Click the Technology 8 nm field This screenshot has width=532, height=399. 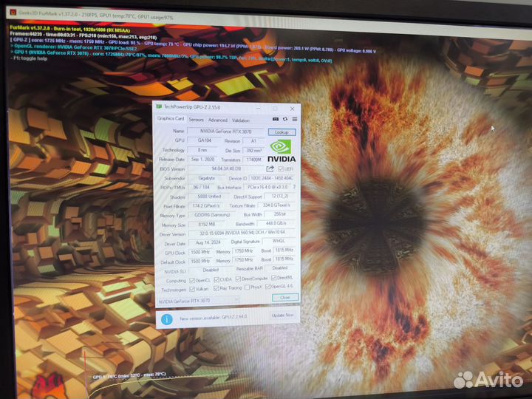coord(202,150)
